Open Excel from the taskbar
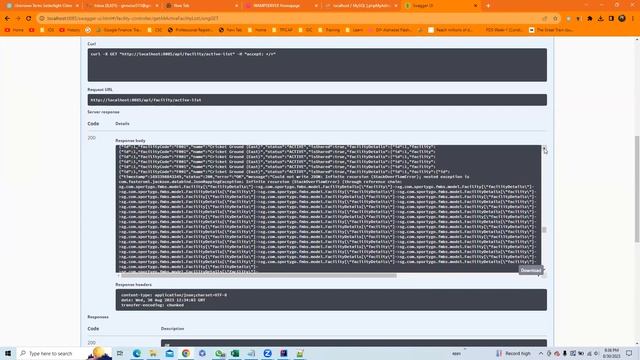This screenshot has width=640, height=360. tap(235, 353)
